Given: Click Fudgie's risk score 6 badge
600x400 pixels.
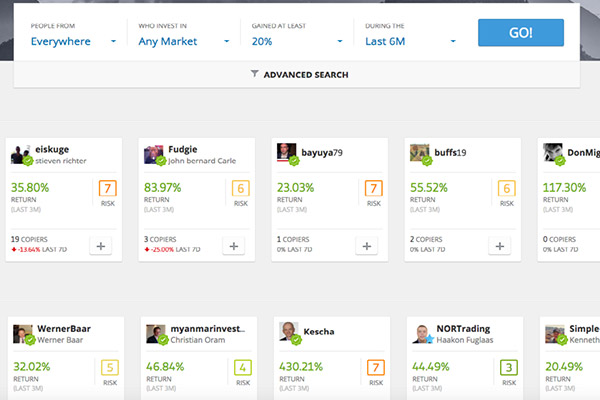Looking at the screenshot, I should click(241, 188).
